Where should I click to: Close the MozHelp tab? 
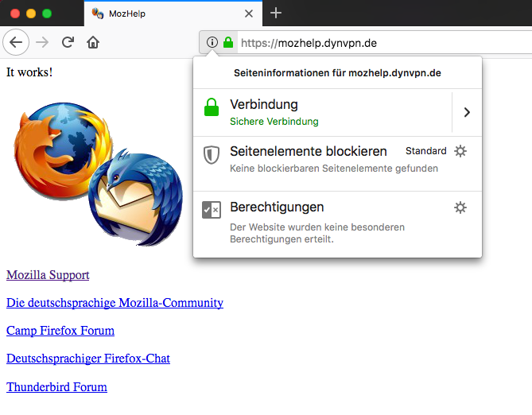click(249, 14)
